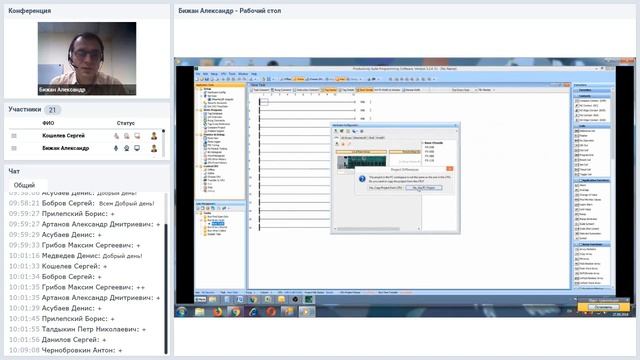Click the 09:59:27 Прилепский Борис chat message

click(62, 214)
